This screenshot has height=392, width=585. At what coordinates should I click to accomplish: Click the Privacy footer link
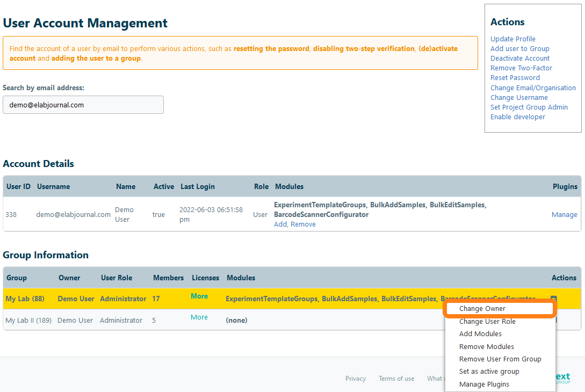coord(355,379)
